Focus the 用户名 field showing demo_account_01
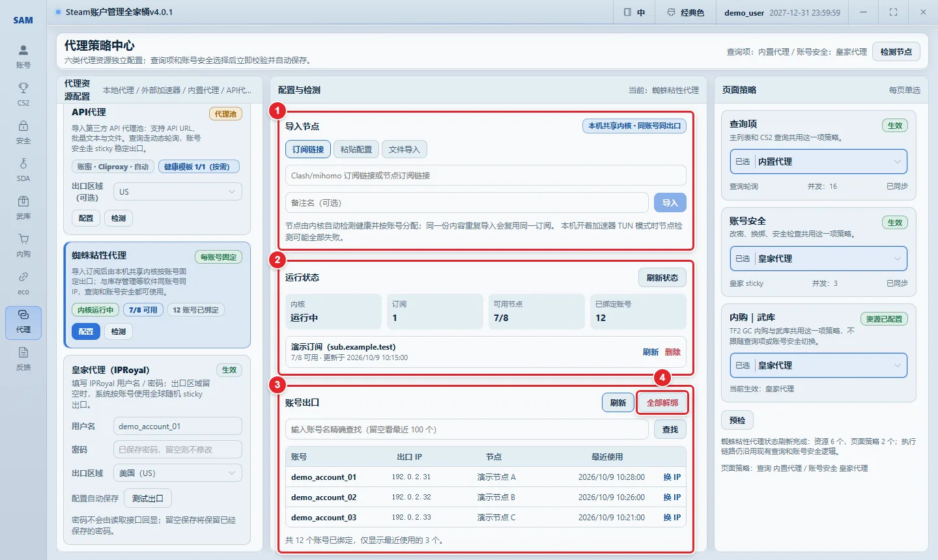The height and width of the screenshot is (560, 938). [x=178, y=426]
